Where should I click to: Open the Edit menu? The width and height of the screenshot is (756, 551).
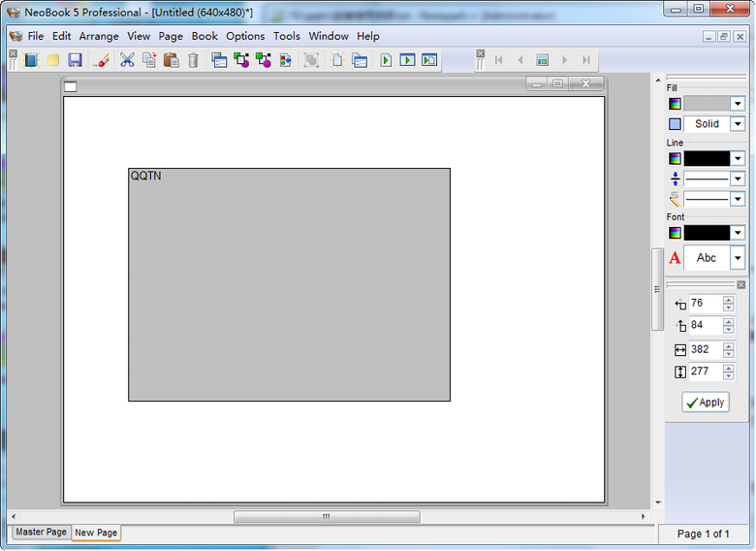62,36
